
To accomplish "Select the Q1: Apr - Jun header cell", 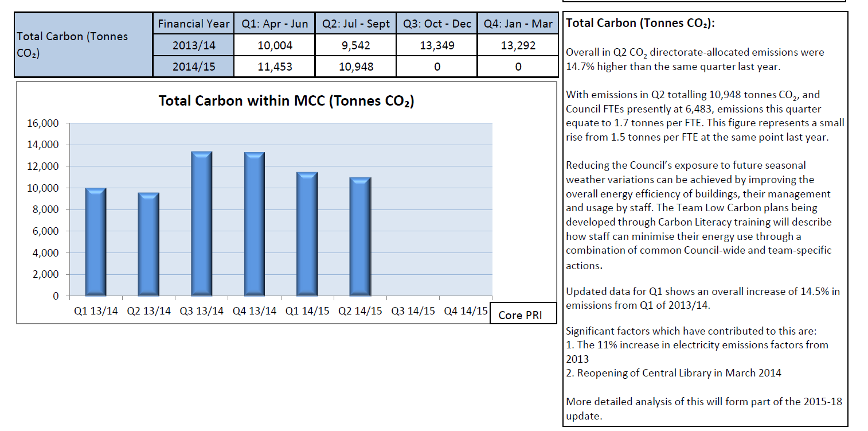I will click(275, 24).
